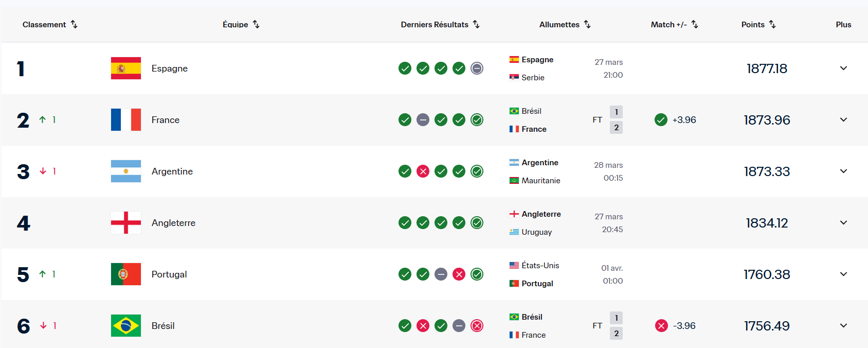Click the Spain flag icon next to Espagne
This screenshot has width=868, height=348.
[x=125, y=68]
